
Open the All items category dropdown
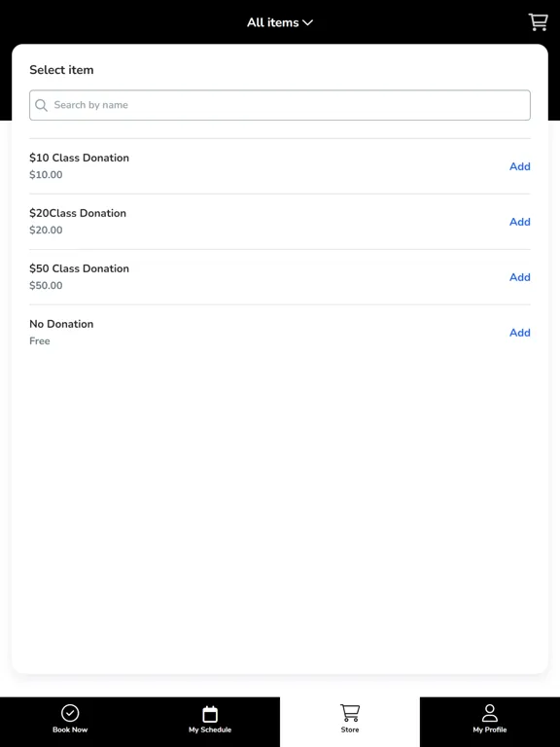pos(280,22)
